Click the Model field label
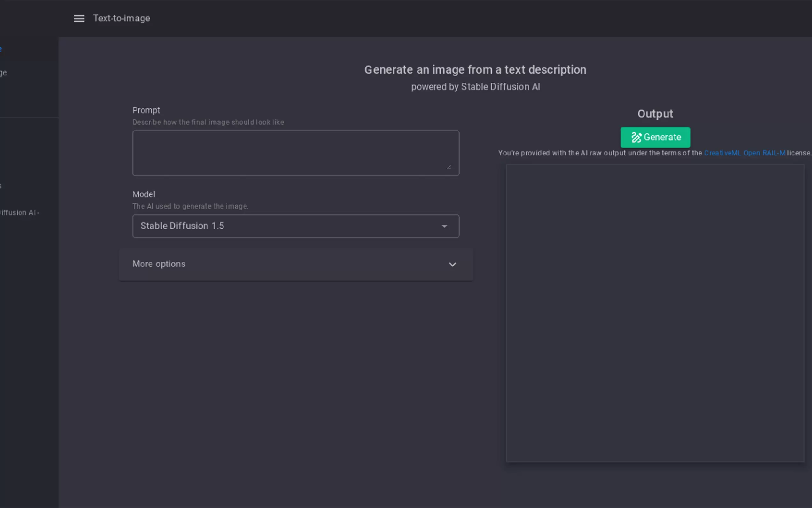This screenshot has height=508, width=812. click(x=144, y=194)
